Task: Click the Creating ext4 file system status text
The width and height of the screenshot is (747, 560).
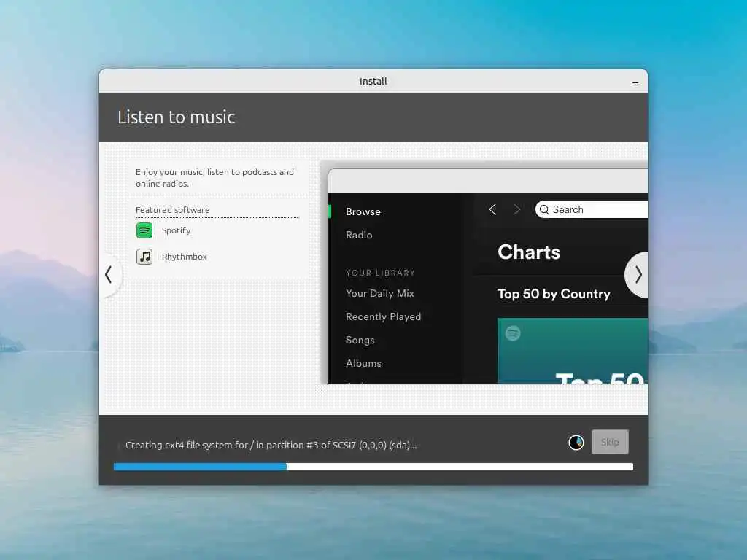Action: pos(271,446)
